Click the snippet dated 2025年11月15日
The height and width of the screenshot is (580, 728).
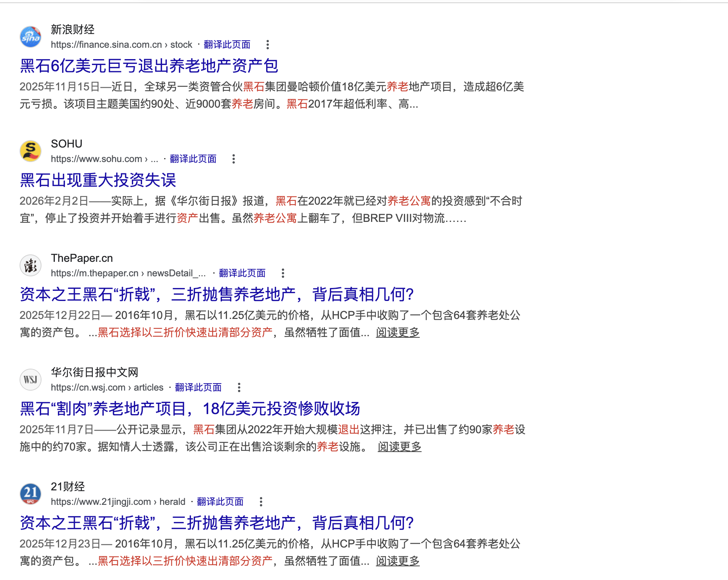coord(272,95)
